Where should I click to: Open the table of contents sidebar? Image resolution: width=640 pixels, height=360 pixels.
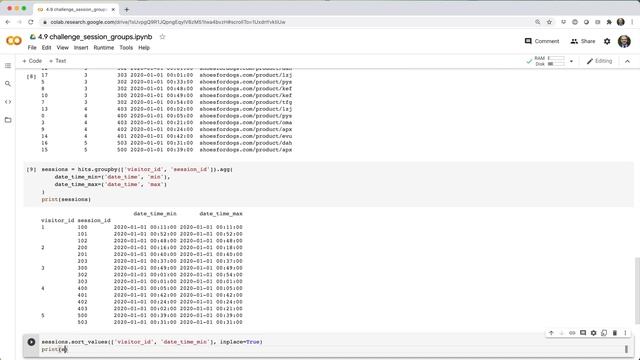8,66
